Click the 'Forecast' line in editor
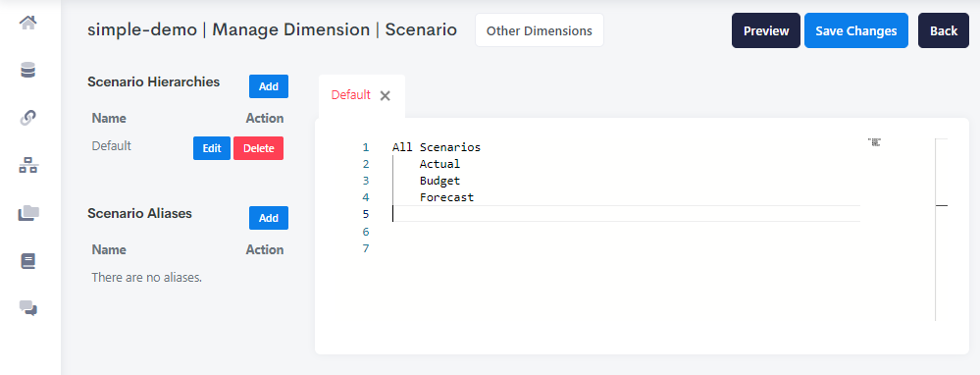 click(446, 197)
